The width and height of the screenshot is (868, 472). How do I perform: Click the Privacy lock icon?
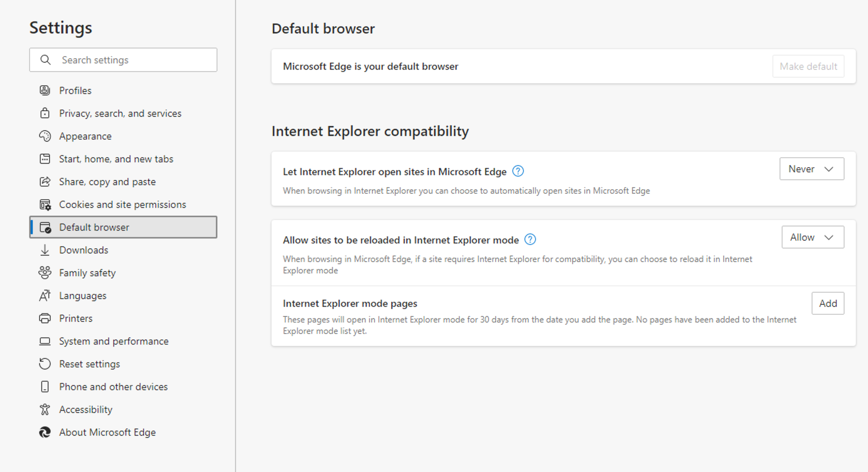[45, 113]
